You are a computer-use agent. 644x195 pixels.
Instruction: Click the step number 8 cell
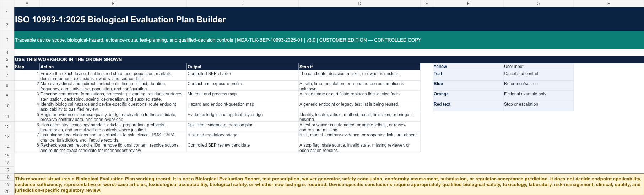(x=27, y=147)
